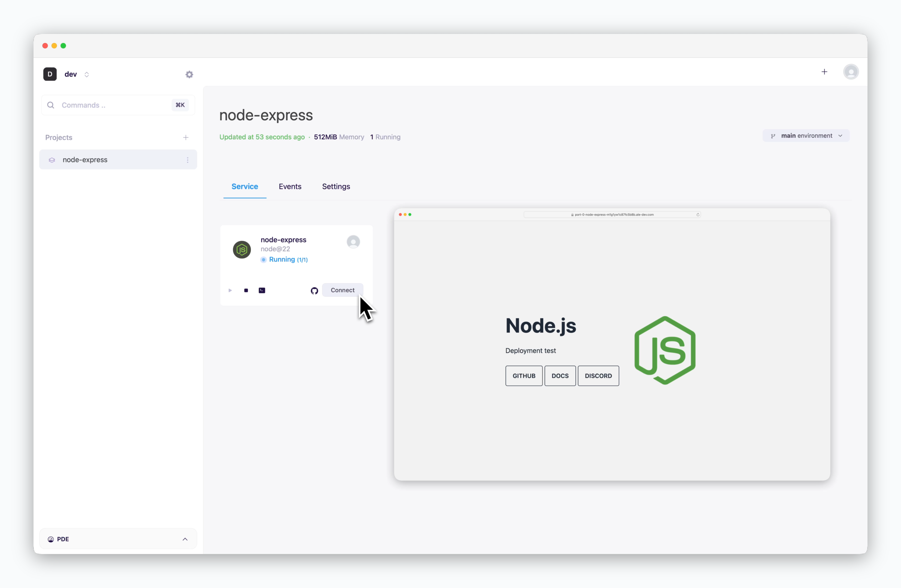Click the large Node.js hexagon logo
Image resolution: width=901 pixels, height=588 pixels.
pyautogui.click(x=665, y=351)
